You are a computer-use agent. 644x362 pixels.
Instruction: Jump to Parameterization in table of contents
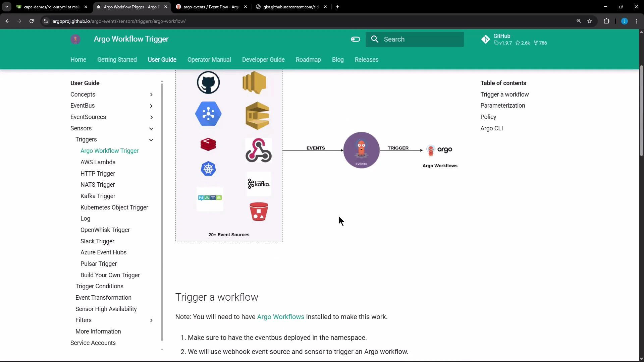(x=502, y=106)
